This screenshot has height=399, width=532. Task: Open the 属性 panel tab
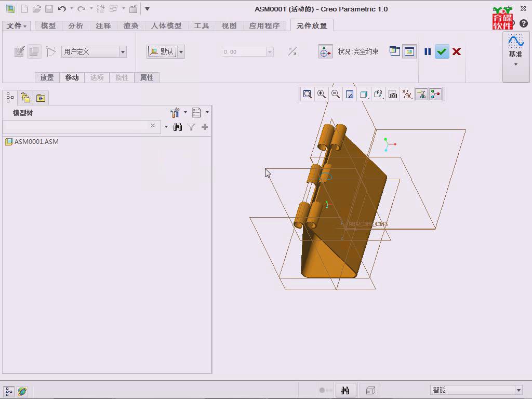147,78
